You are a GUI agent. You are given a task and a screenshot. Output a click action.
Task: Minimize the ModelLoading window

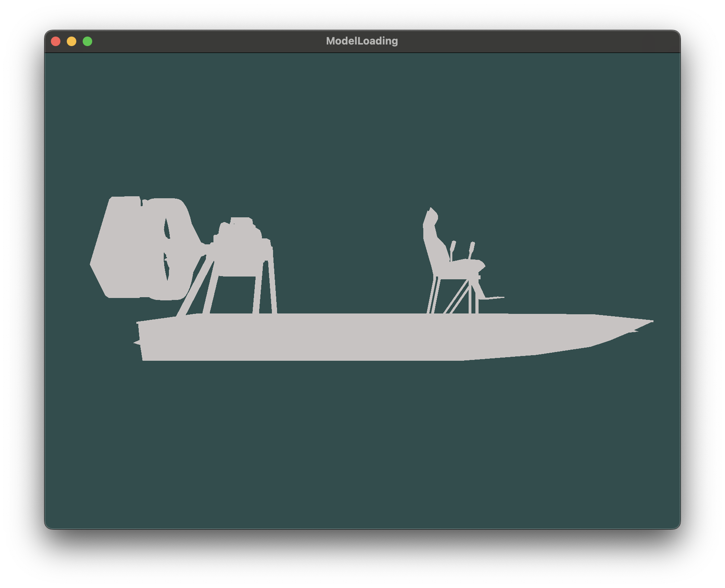pyautogui.click(x=72, y=41)
